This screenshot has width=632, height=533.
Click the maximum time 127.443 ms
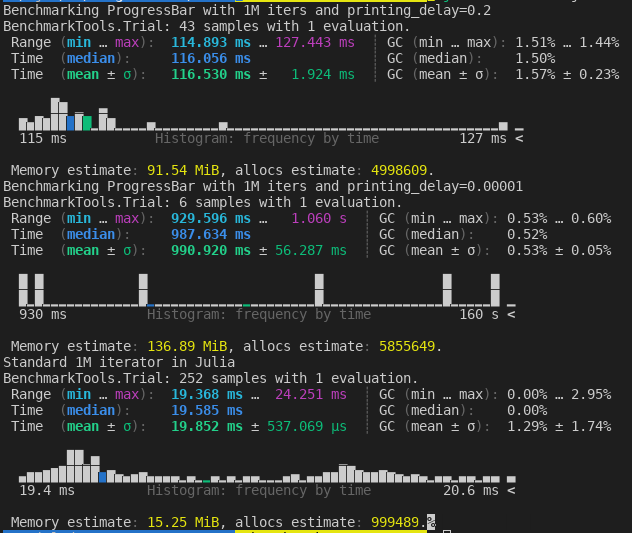pyautogui.click(x=315, y=42)
